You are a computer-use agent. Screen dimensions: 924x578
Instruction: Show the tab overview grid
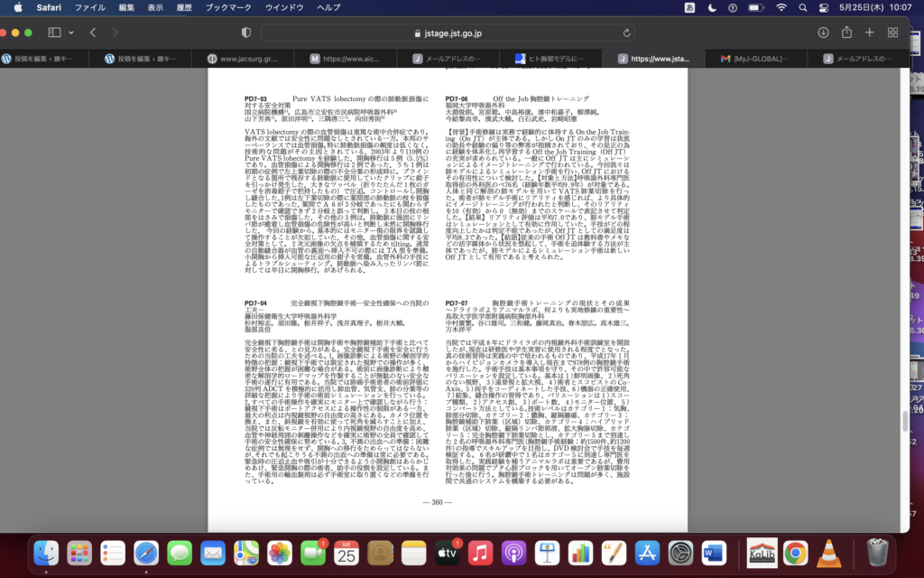click(892, 33)
